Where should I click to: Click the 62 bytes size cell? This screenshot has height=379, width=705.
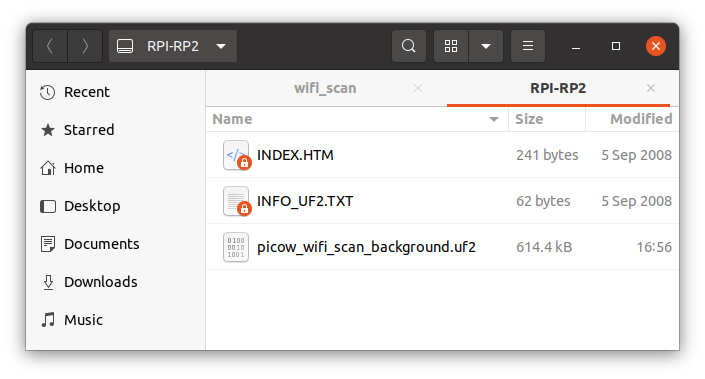[543, 201]
